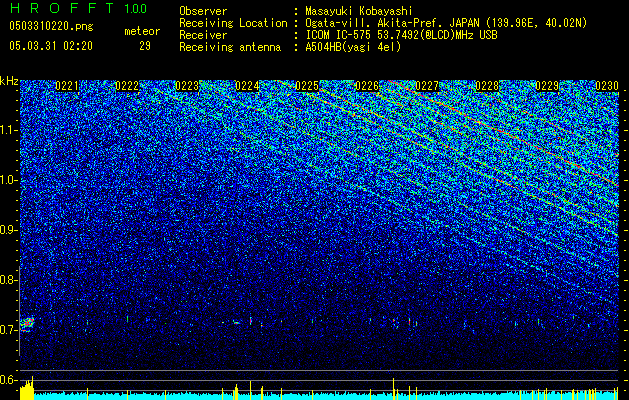Click the 1.0 frequency axis label
Screen dimensions: 629x400
[8, 181]
